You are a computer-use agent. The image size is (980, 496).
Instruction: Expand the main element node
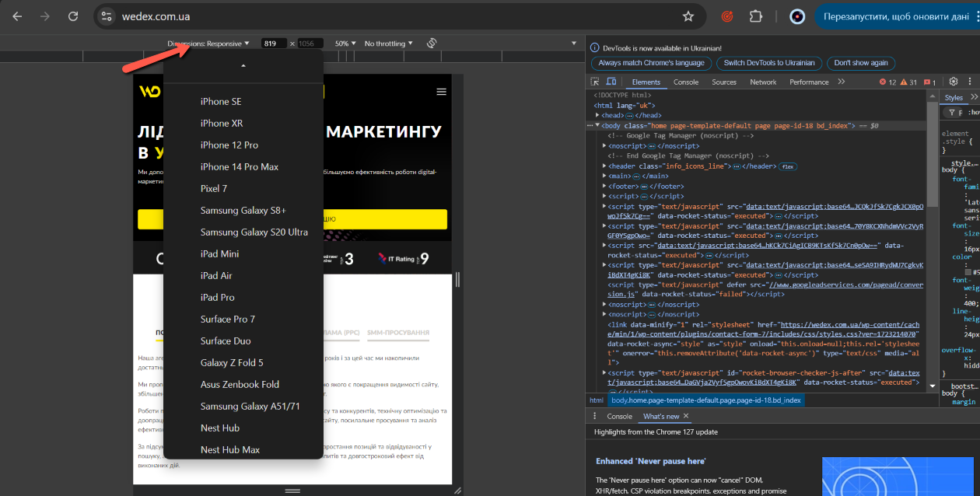(x=605, y=176)
